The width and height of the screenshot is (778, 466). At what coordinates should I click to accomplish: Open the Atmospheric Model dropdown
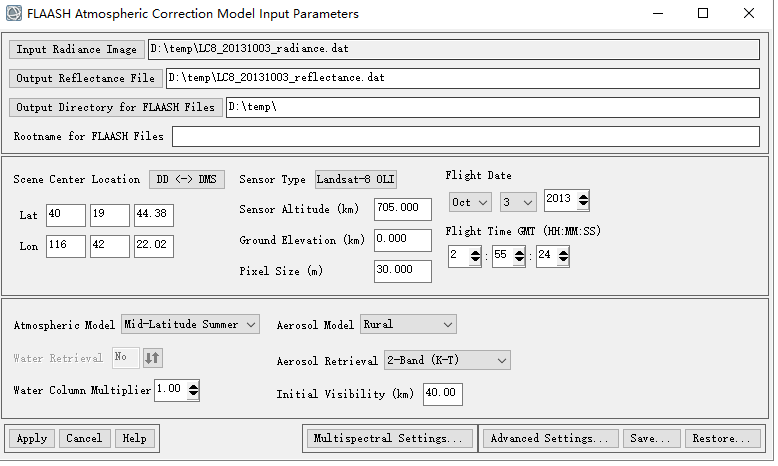pyautogui.click(x=191, y=325)
